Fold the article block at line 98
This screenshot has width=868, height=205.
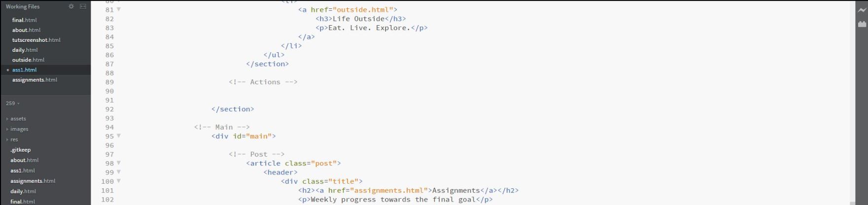[x=119, y=163]
